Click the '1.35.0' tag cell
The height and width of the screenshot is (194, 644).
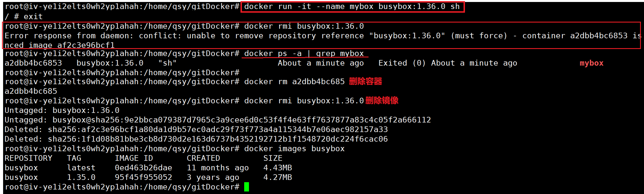click(81, 177)
